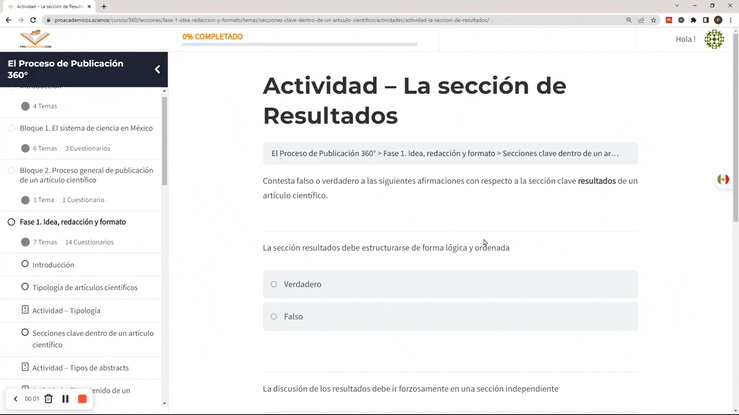Toggle the completion circle for Introducción
This screenshot has width=739, height=415.
(x=25, y=264)
